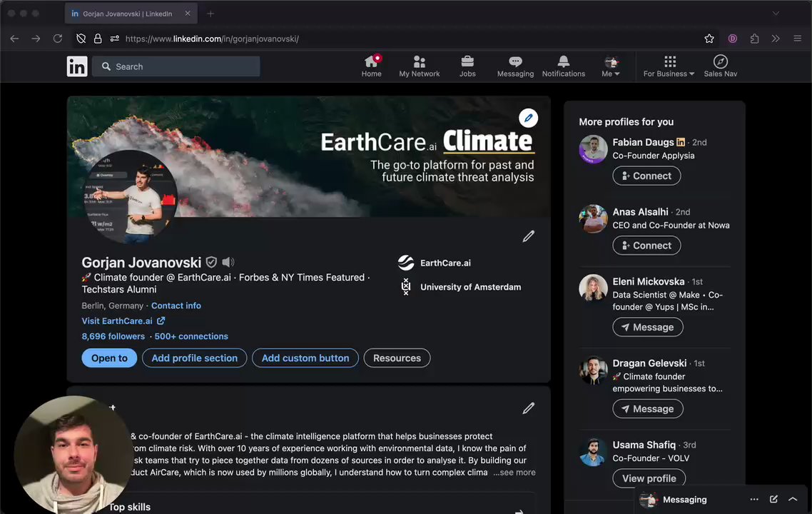Open Fabian Daugs profile name
This screenshot has width=812, height=514.
643,142
